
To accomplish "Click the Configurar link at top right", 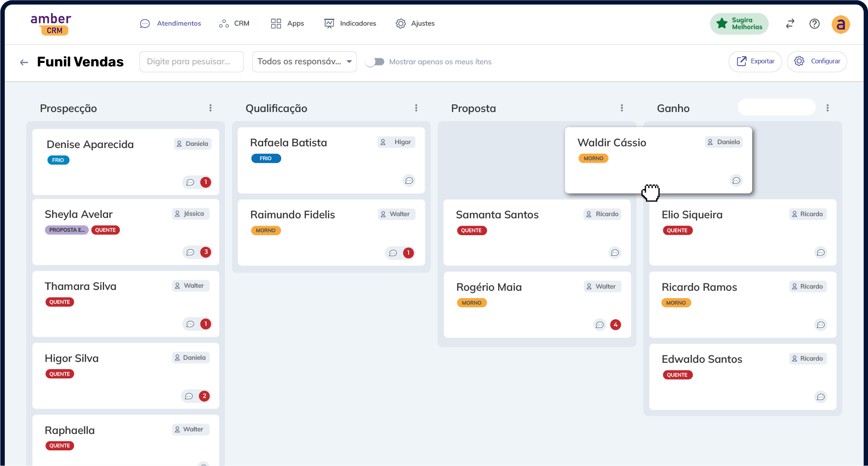I will (x=817, y=61).
